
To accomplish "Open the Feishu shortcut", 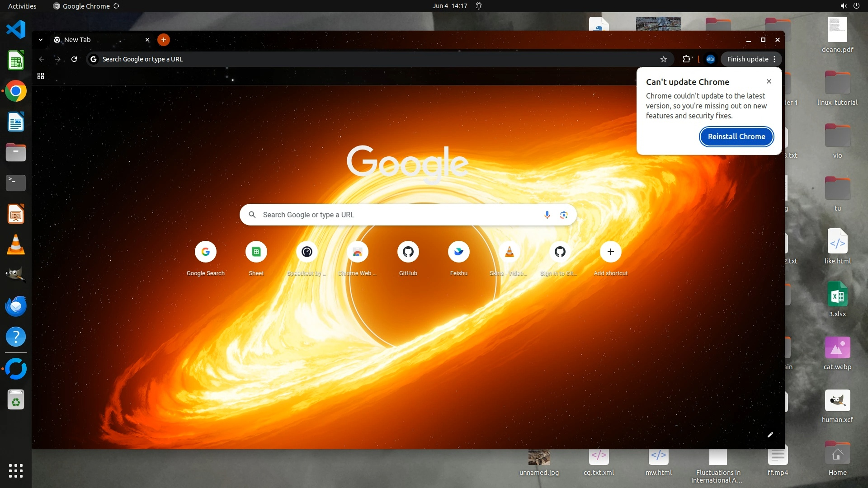I will (x=458, y=252).
